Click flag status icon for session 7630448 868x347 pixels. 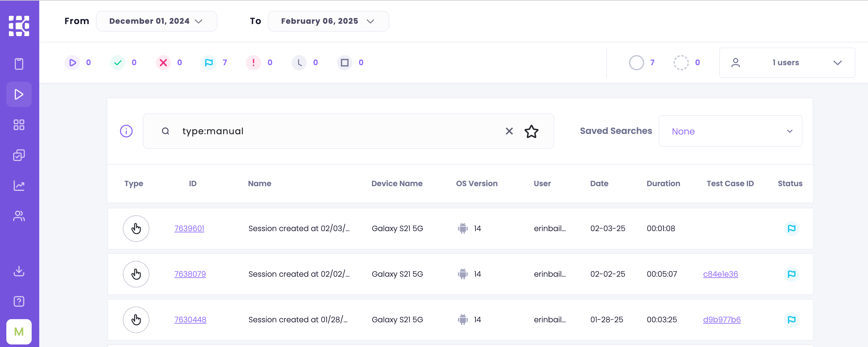tap(791, 319)
